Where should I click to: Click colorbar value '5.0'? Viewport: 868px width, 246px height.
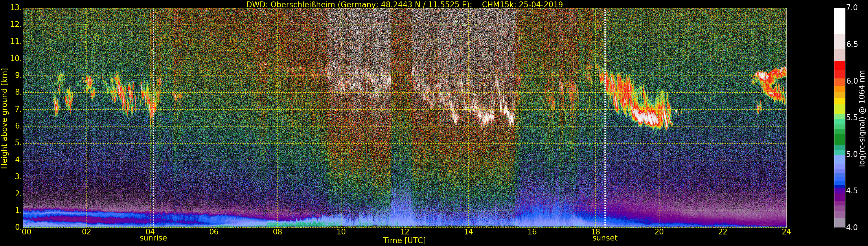(852, 154)
